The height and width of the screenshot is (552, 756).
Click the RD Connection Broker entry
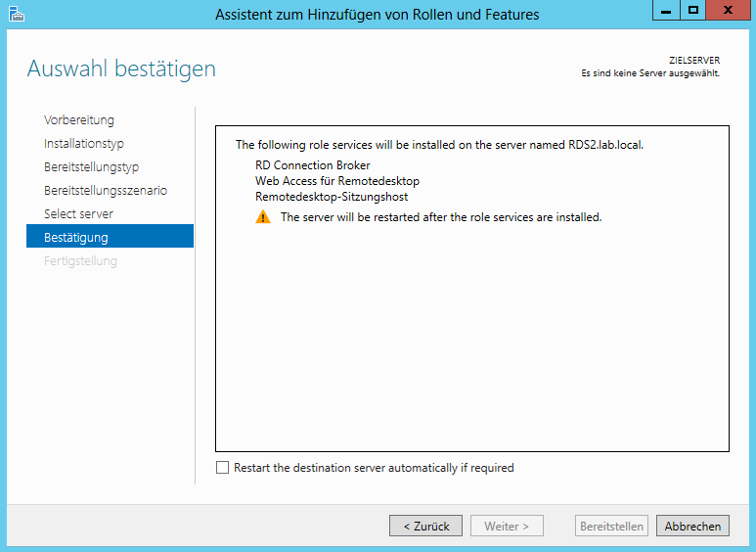coord(313,165)
